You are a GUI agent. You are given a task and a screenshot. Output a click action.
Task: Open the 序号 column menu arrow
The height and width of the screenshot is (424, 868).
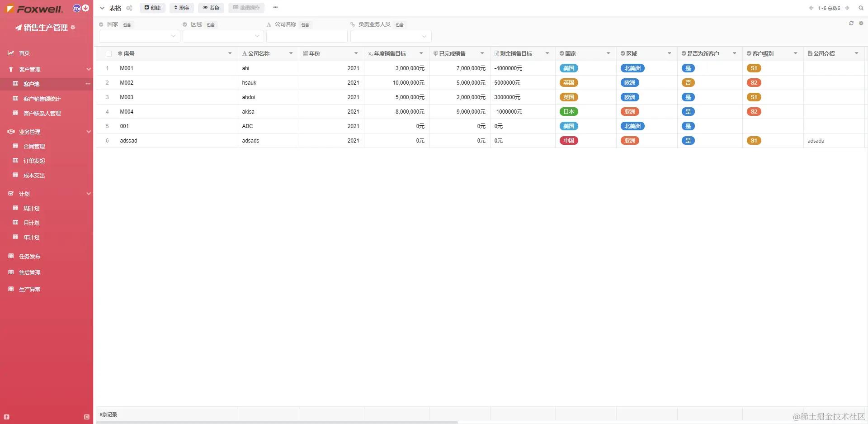click(230, 53)
